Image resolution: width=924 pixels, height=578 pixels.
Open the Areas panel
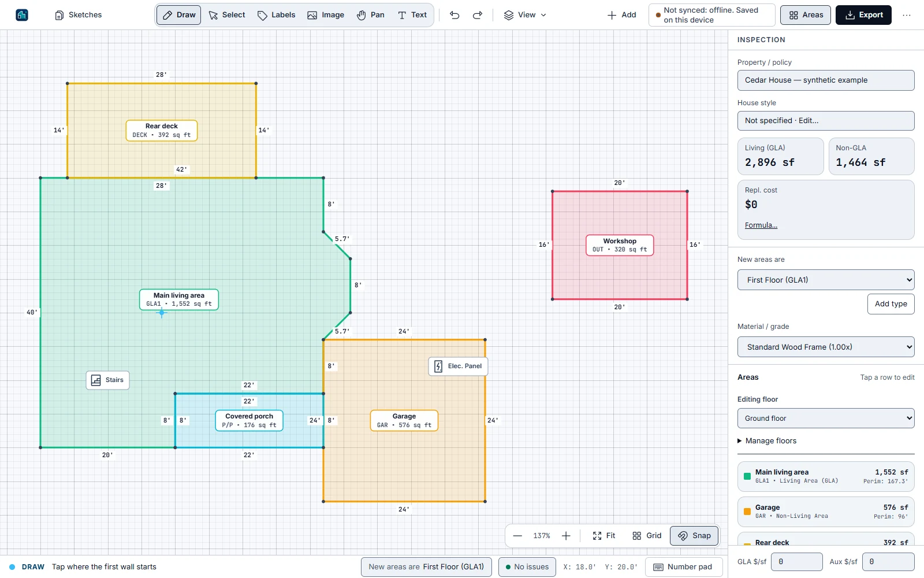(806, 15)
